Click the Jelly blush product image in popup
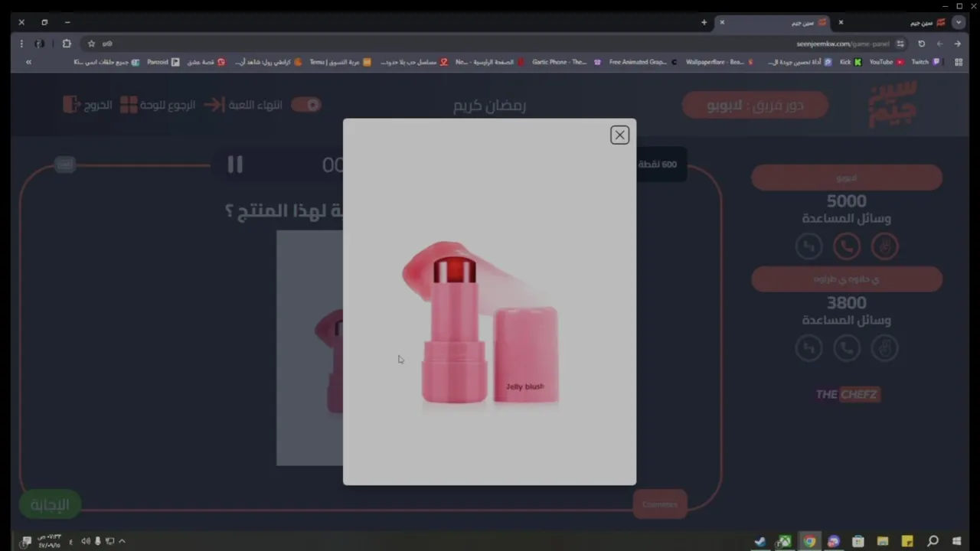 pos(481,321)
